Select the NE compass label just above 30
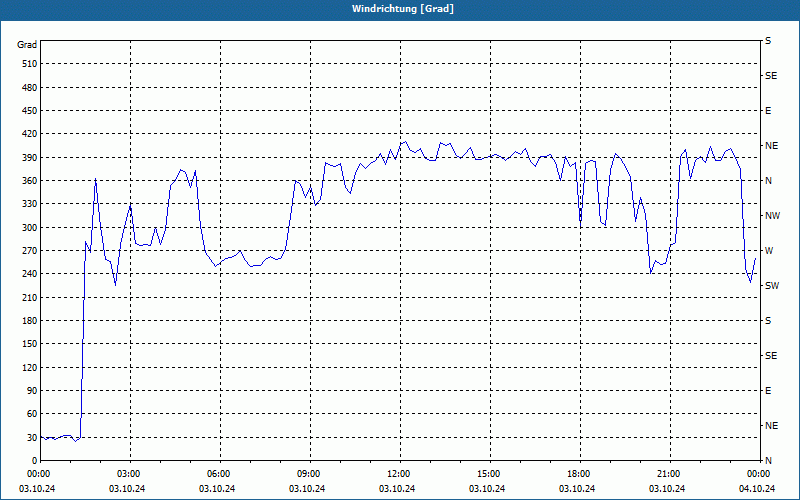The width and height of the screenshot is (800, 500). (772, 426)
